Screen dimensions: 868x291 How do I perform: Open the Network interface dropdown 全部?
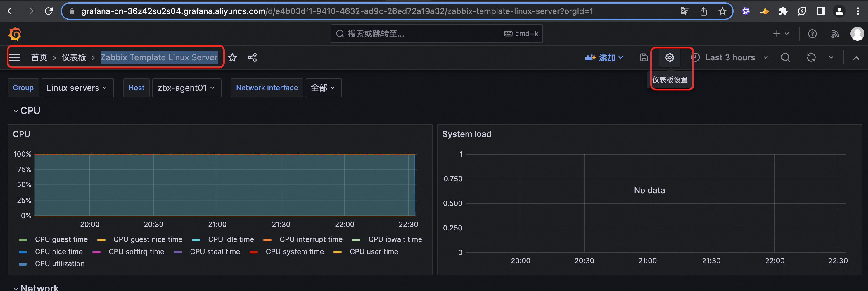[324, 88]
